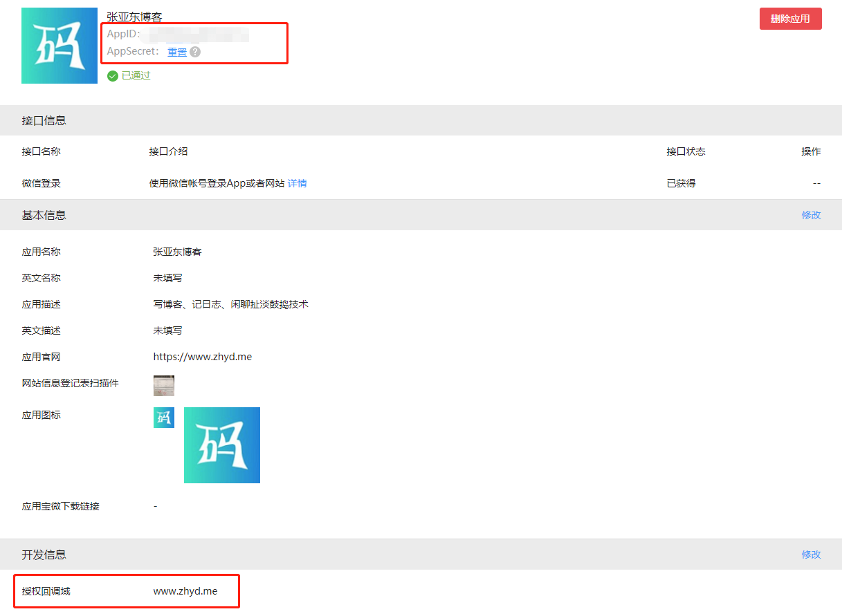Image resolution: width=842 pixels, height=616 pixels.
Task: Click the 基本信息 section title
Action: tap(44, 215)
